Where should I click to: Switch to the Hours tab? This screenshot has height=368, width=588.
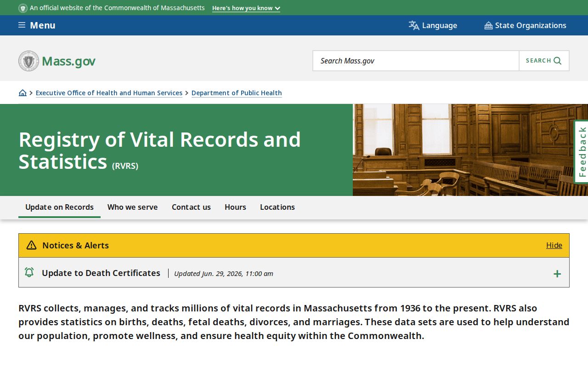[235, 207]
